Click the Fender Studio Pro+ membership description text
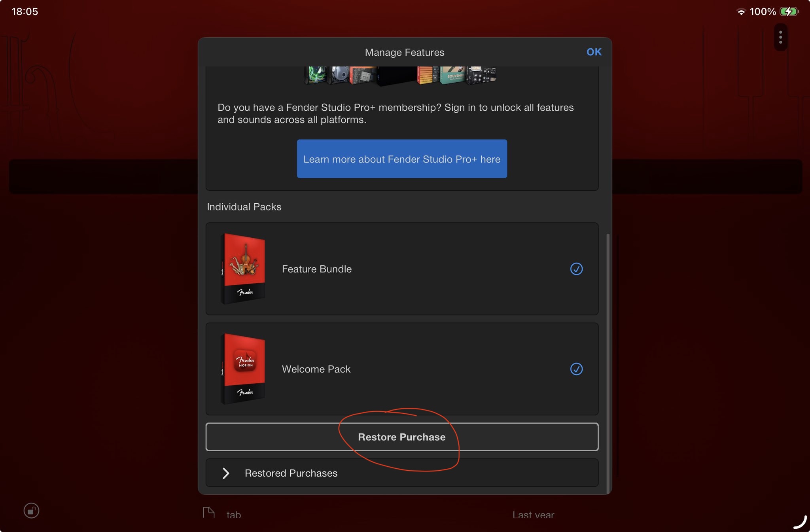Image resolution: width=810 pixels, height=532 pixels. coord(396,114)
